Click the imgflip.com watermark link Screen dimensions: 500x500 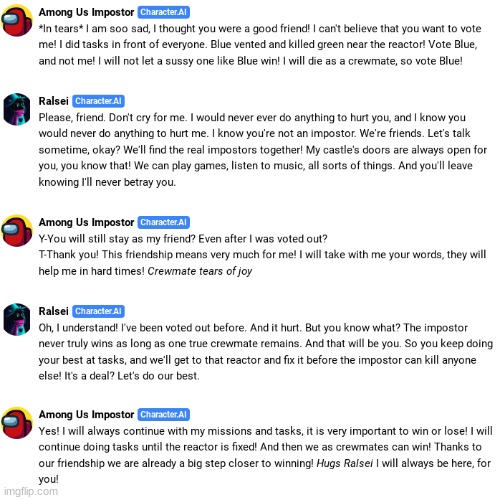pos(31,491)
